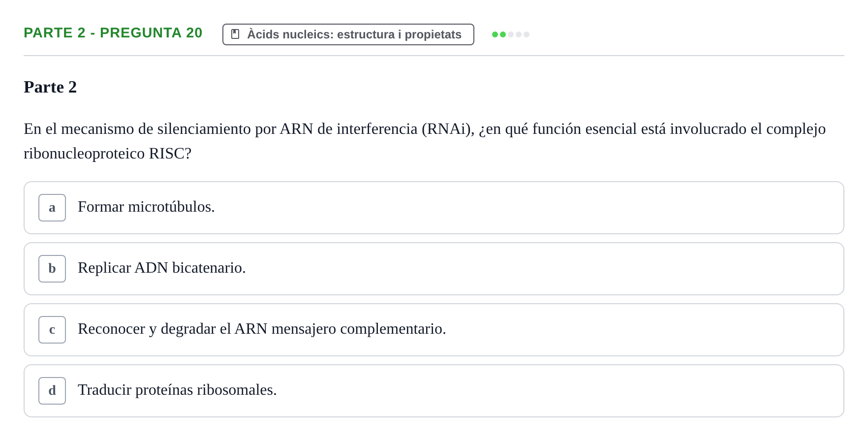
Task: Click the 'PARTE 2 - PREGUNTA 20' heading
Action: [113, 32]
